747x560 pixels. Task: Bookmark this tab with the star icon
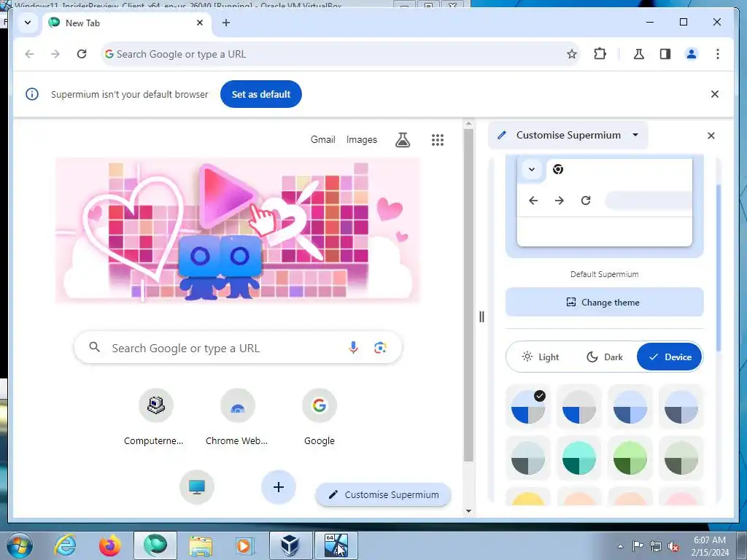pos(572,54)
